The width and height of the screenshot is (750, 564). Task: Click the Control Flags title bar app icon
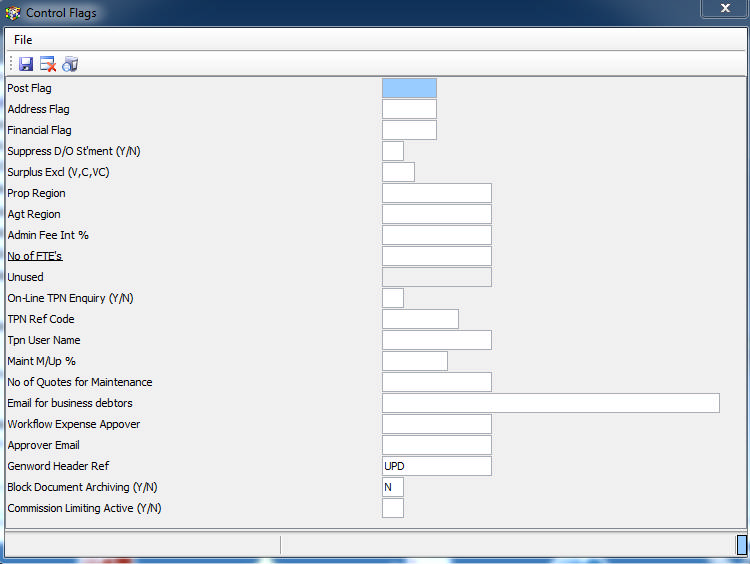tap(12, 13)
